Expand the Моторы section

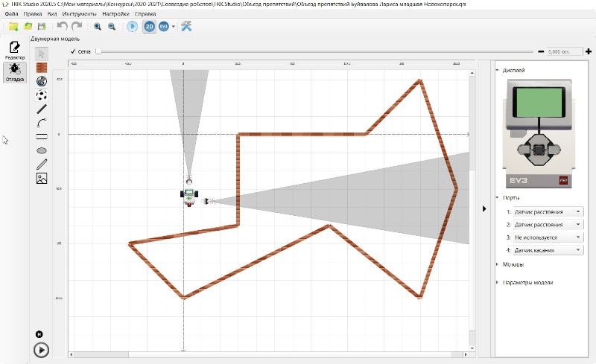pyautogui.click(x=513, y=264)
